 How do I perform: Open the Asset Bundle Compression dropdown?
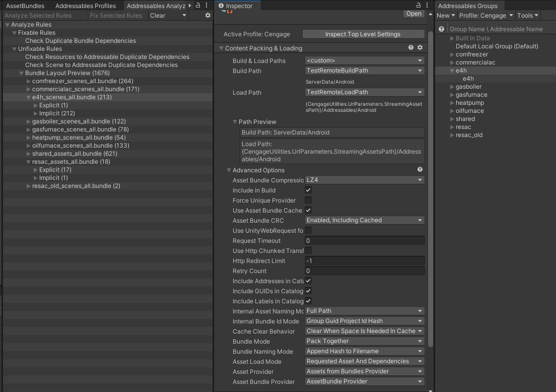tap(364, 180)
